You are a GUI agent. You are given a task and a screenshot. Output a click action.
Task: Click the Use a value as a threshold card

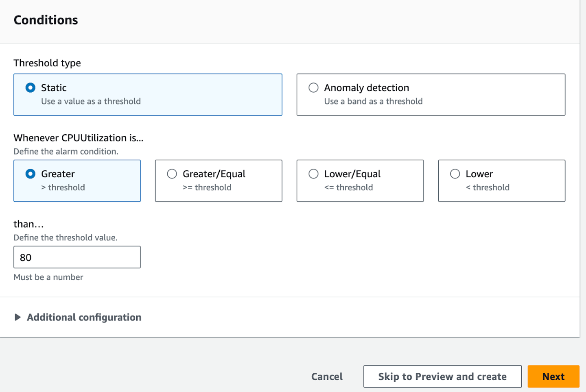click(x=148, y=95)
